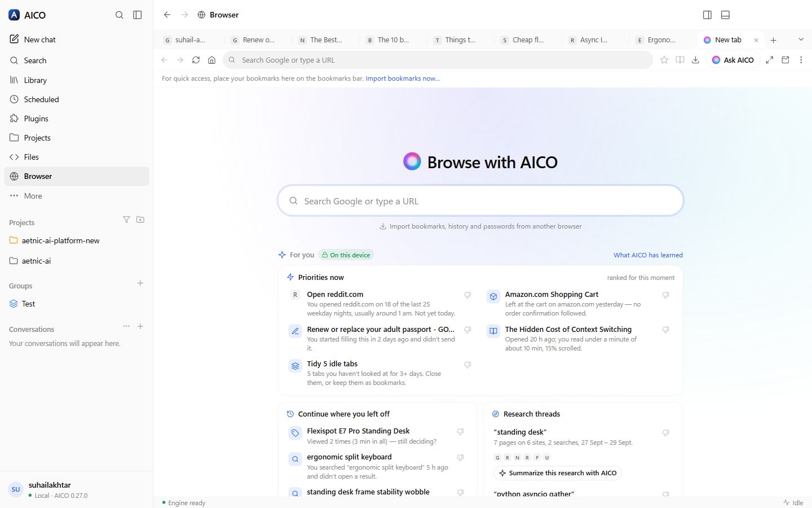Select the 'Ergono...' tab
This screenshot has width=812, height=508.
[x=663, y=40]
